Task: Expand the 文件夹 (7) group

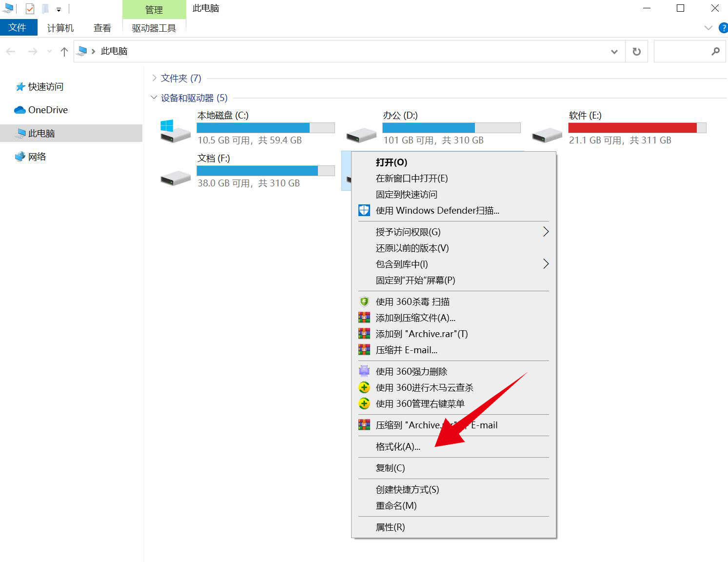Action: click(x=154, y=78)
